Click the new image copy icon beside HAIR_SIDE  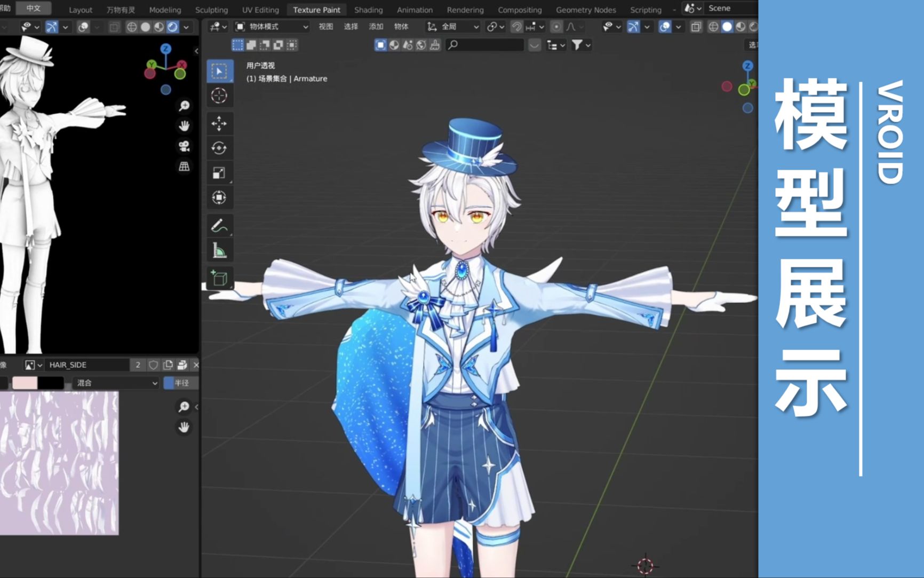click(168, 365)
